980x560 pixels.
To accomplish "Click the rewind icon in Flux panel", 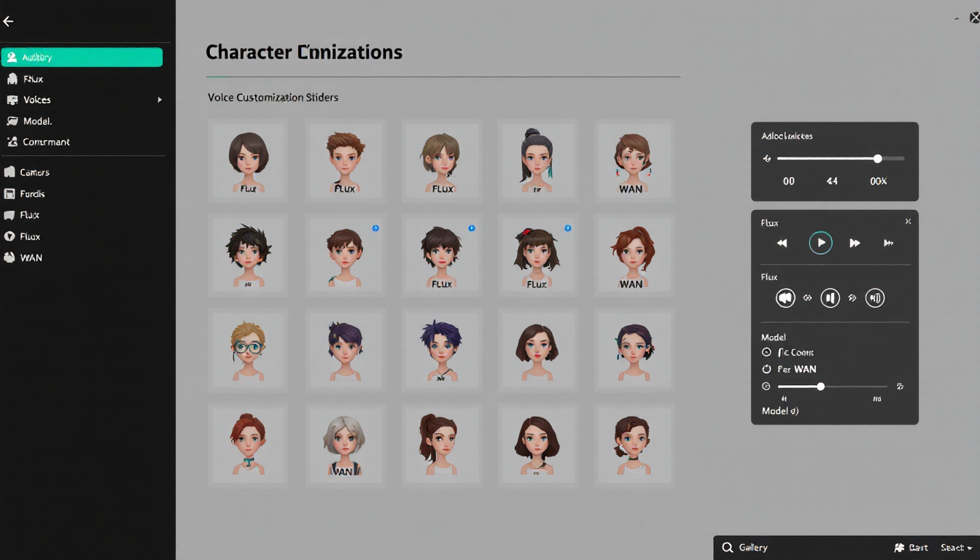I will pyautogui.click(x=782, y=243).
